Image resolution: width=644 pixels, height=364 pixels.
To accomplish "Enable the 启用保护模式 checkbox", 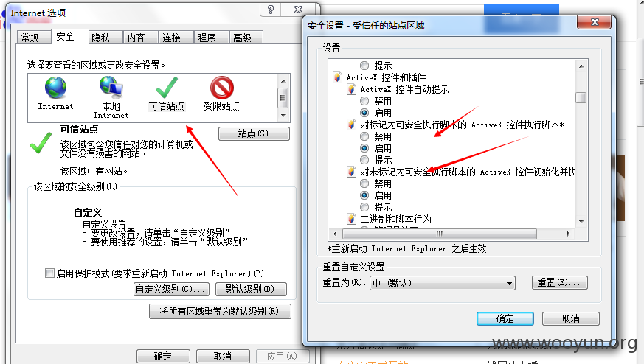I will point(49,273).
